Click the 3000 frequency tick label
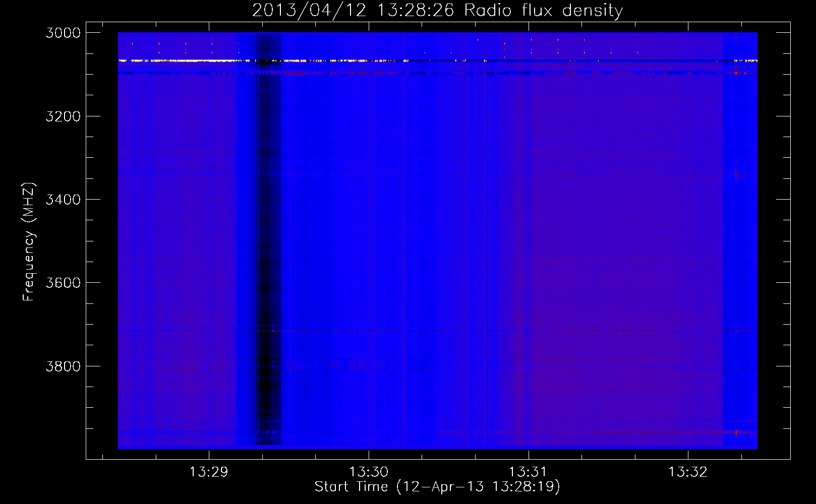Image resolution: width=816 pixels, height=504 pixels. pos(63,33)
